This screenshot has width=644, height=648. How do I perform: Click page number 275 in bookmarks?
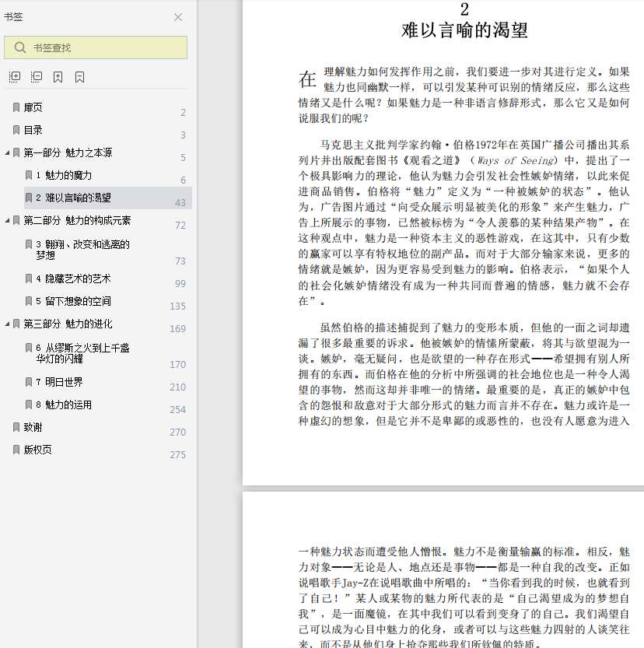(x=177, y=455)
